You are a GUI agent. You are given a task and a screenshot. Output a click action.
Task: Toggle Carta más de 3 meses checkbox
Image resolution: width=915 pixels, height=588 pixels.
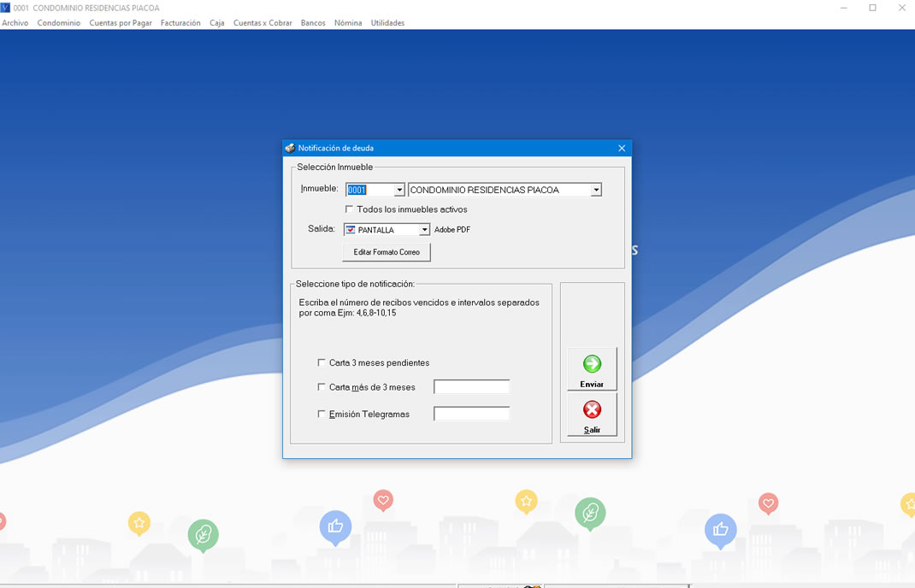[322, 387]
